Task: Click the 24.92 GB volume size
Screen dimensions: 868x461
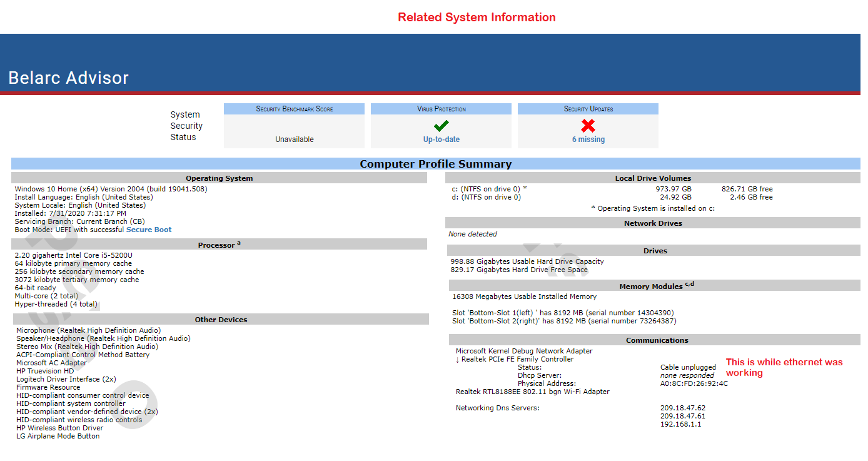Action: point(675,197)
